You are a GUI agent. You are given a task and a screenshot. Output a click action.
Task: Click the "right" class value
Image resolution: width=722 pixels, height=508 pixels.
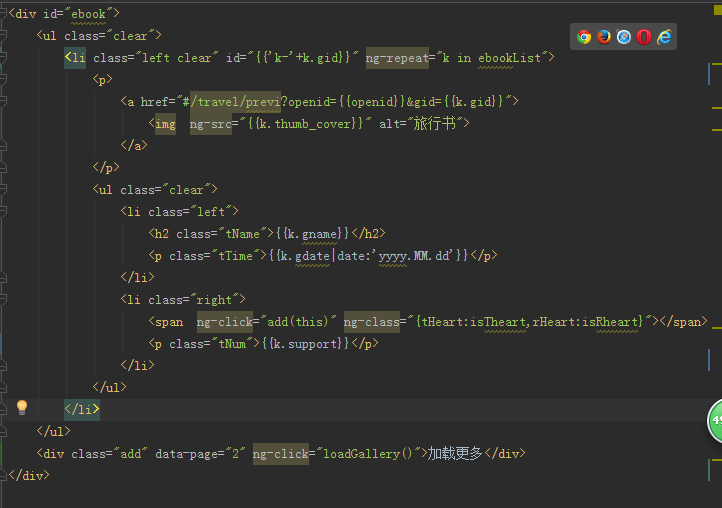pyautogui.click(x=214, y=300)
